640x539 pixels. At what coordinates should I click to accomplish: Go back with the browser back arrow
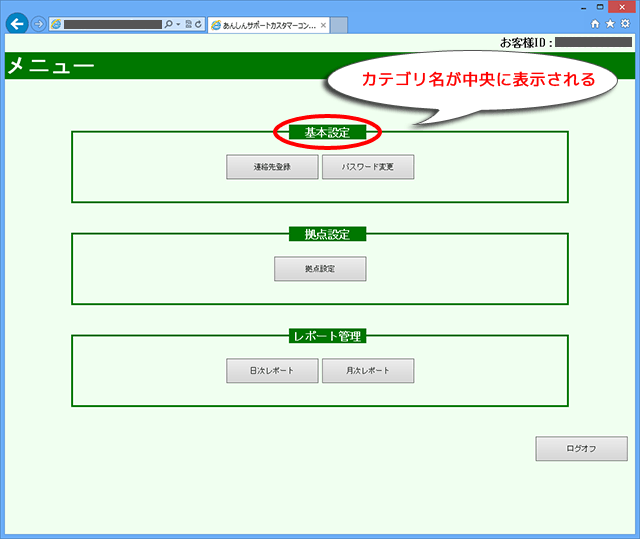coord(17,24)
